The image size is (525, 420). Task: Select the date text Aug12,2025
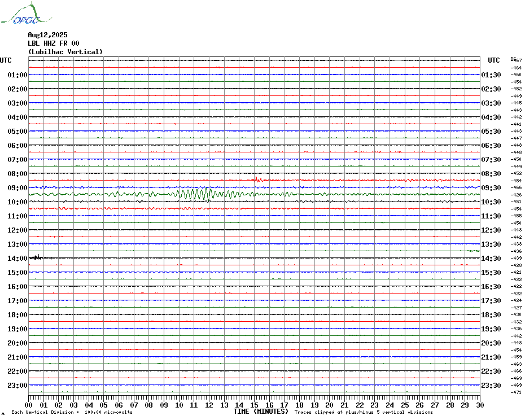tap(47, 35)
